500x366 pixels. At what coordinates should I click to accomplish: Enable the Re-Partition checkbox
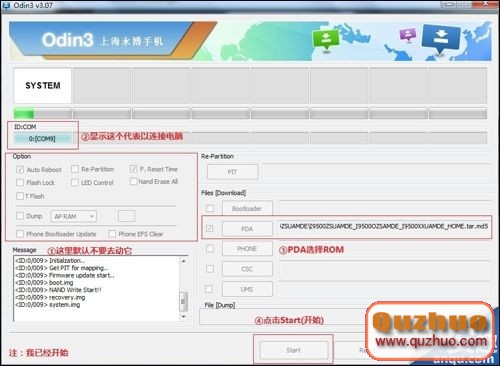(75, 169)
